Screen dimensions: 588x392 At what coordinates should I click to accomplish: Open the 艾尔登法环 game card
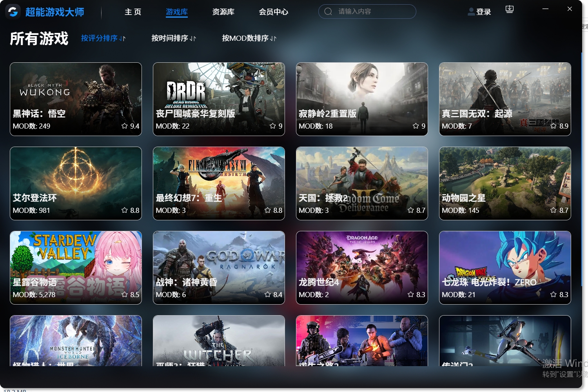(76, 183)
